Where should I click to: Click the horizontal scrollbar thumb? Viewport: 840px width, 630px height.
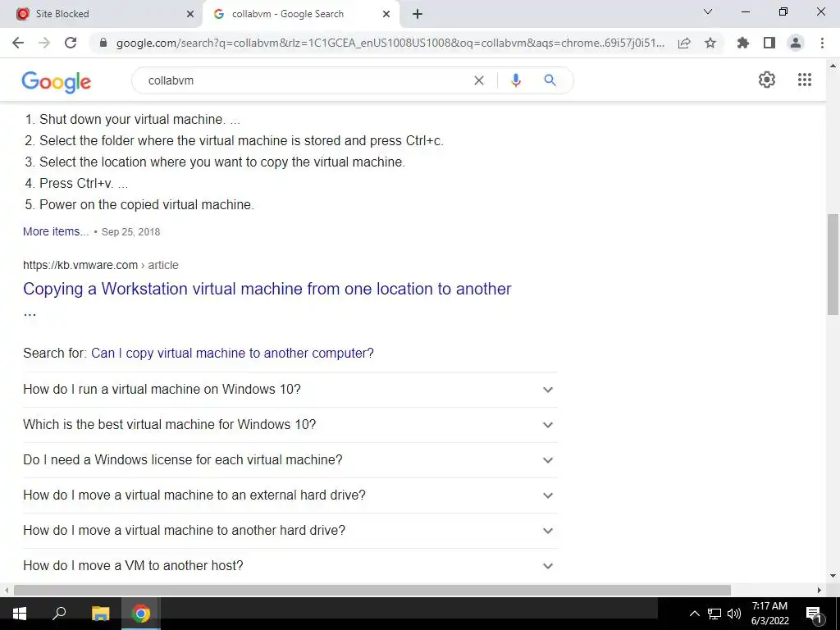click(x=372, y=591)
